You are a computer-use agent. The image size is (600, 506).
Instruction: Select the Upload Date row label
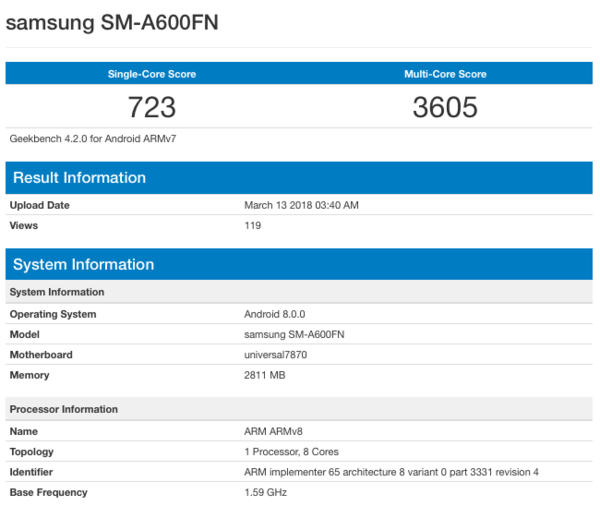(40, 205)
